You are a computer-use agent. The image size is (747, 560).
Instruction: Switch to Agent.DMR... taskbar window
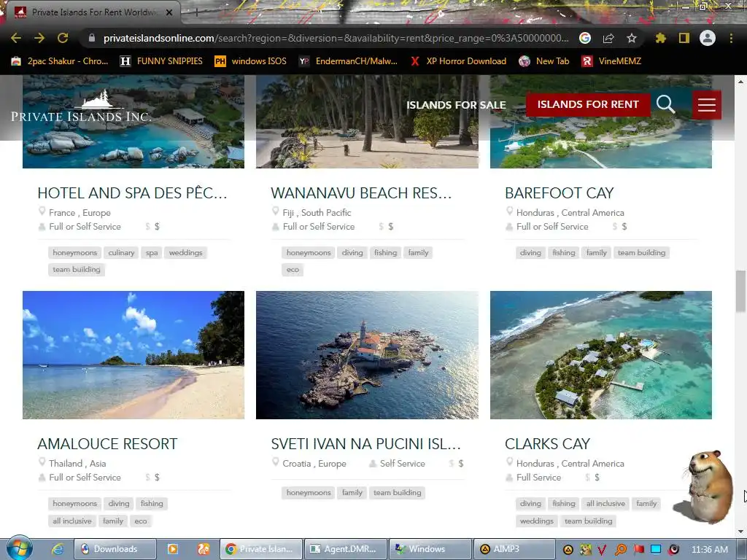344,549
